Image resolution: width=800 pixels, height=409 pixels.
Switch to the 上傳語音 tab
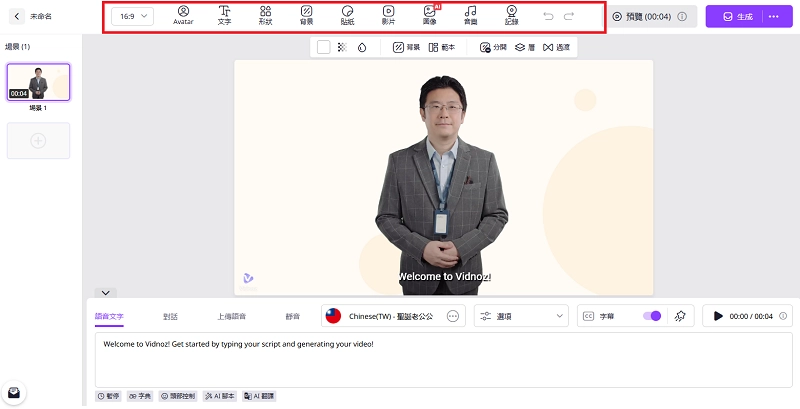pos(232,316)
